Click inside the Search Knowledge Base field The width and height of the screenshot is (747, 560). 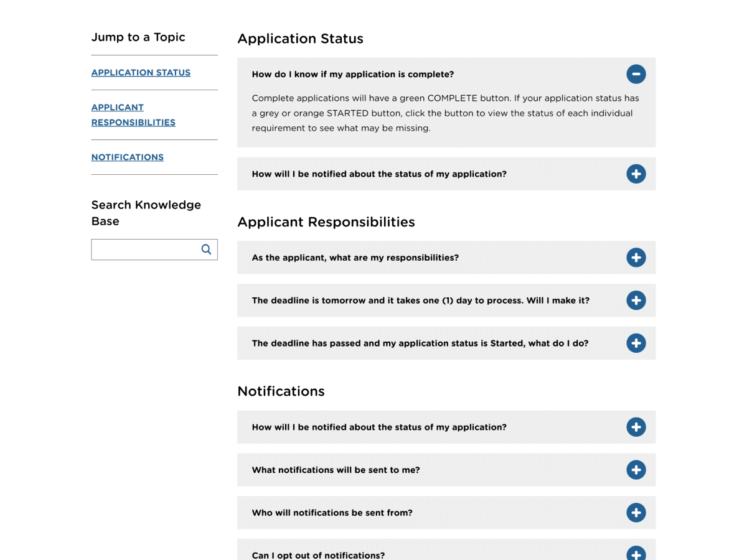click(144, 250)
